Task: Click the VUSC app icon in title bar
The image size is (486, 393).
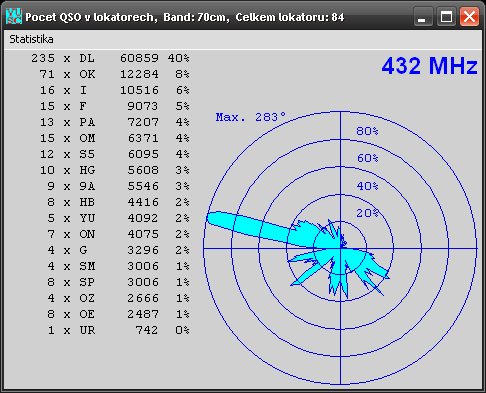Action: pos(14,16)
